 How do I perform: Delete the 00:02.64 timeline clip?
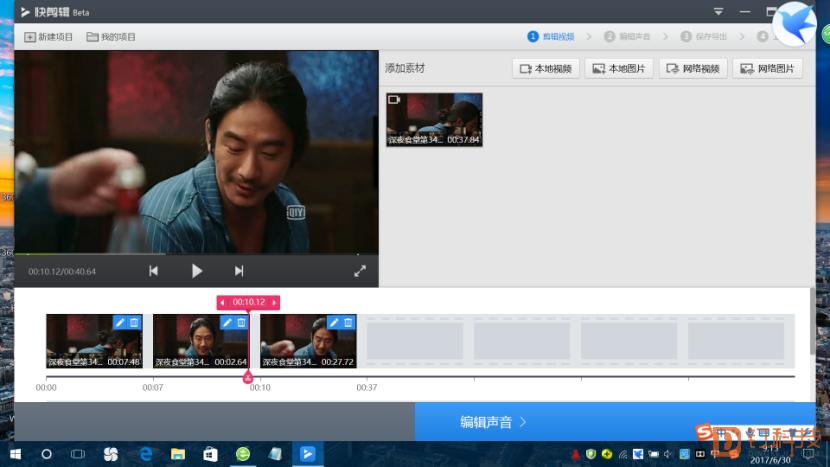tap(241, 322)
